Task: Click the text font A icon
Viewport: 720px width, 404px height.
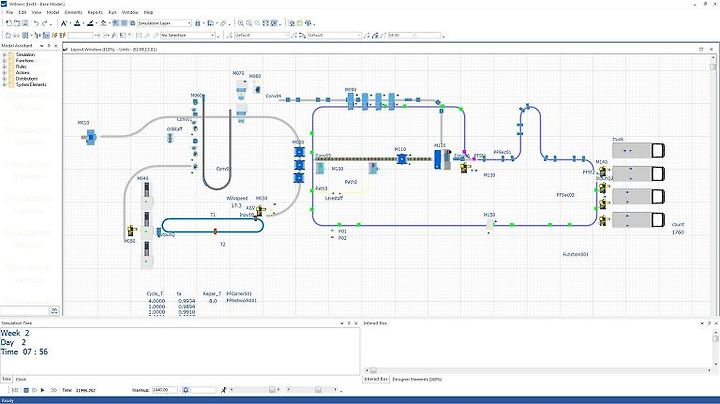Action: tap(64, 23)
